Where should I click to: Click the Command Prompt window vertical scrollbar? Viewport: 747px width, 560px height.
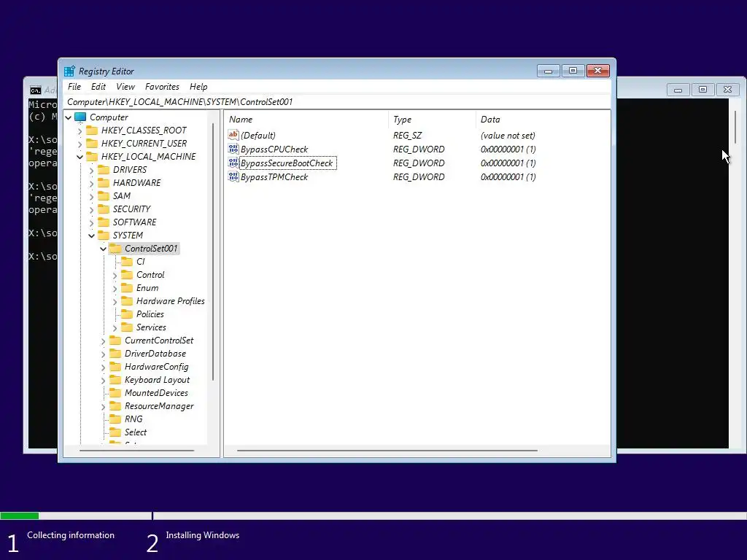click(735, 127)
